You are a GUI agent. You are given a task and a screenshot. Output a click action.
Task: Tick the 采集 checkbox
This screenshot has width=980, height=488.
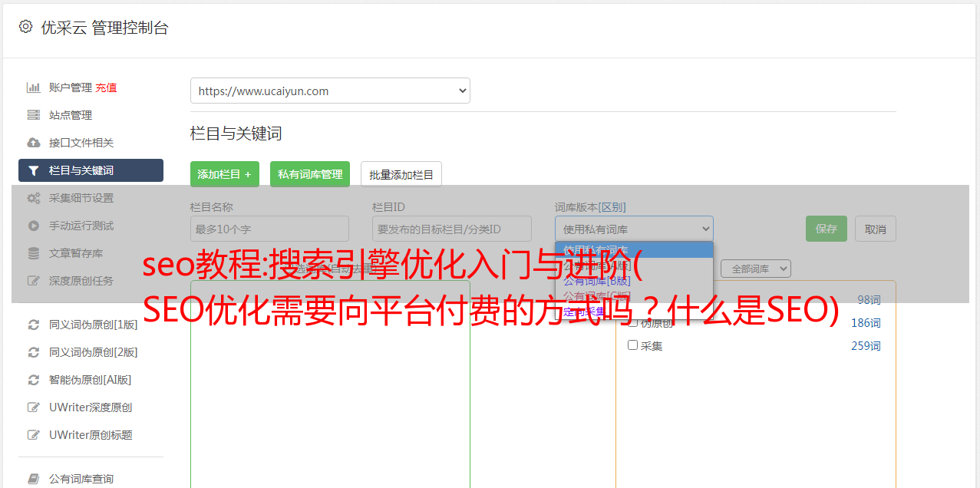coord(633,345)
